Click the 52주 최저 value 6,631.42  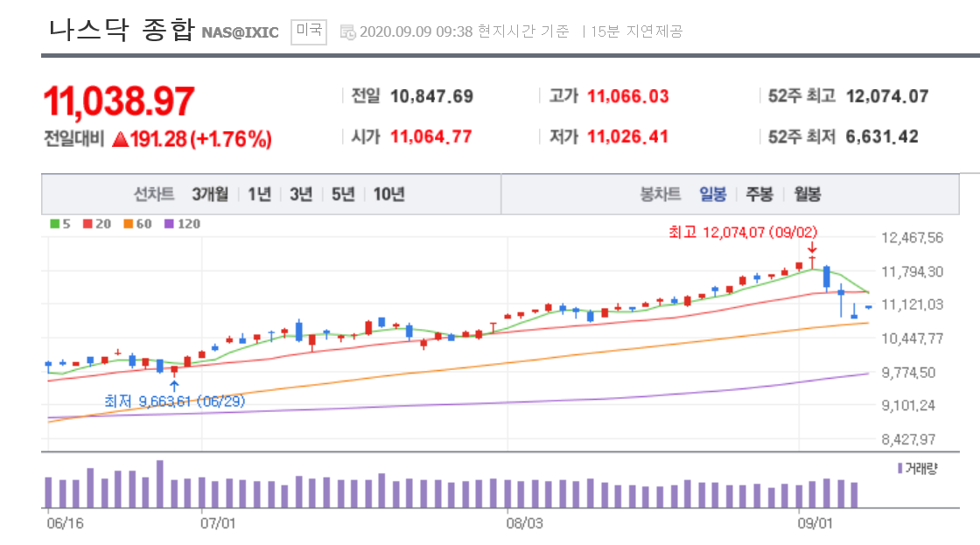(883, 136)
